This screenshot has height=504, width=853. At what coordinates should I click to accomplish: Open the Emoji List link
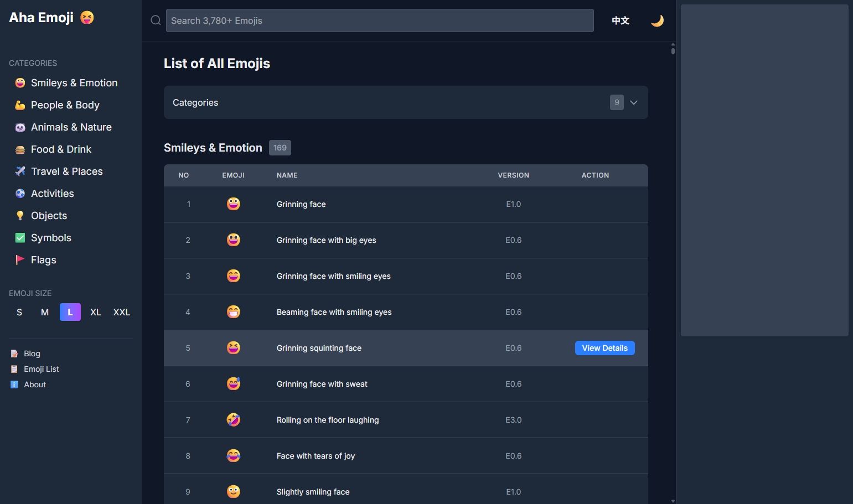click(42, 369)
